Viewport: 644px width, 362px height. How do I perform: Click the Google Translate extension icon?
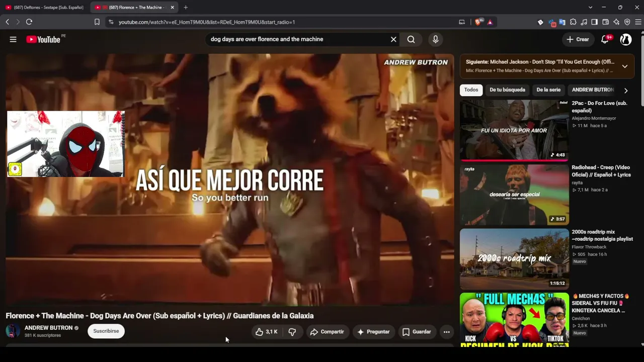coord(562,22)
